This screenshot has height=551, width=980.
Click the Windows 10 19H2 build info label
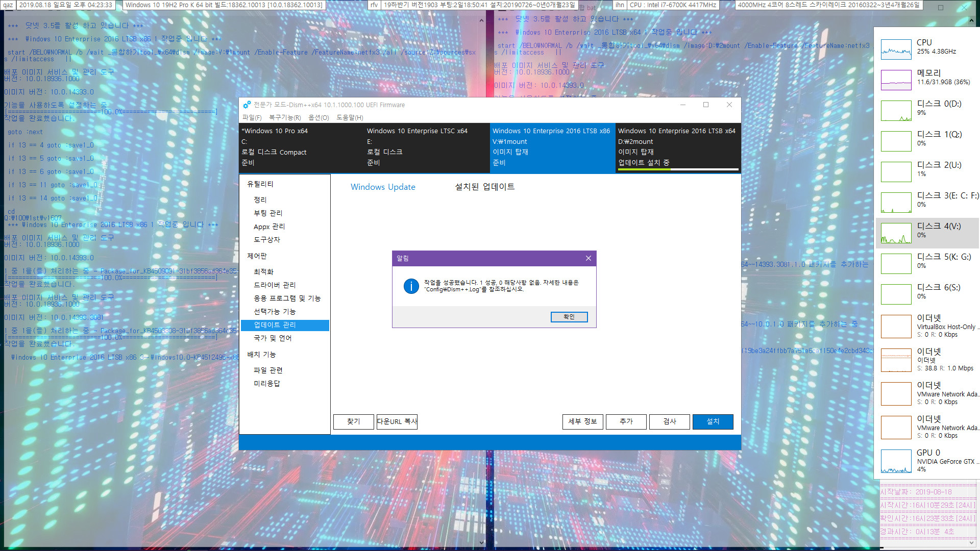click(x=224, y=5)
